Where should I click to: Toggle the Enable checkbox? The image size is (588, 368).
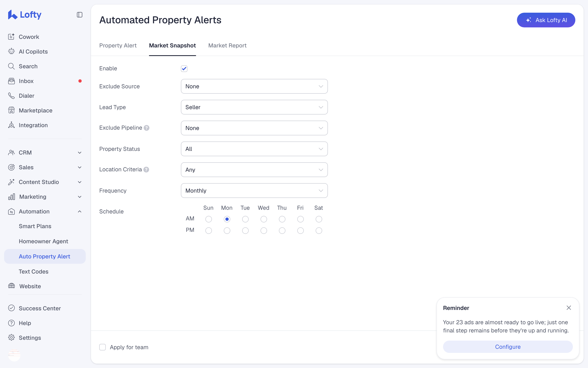[184, 69]
